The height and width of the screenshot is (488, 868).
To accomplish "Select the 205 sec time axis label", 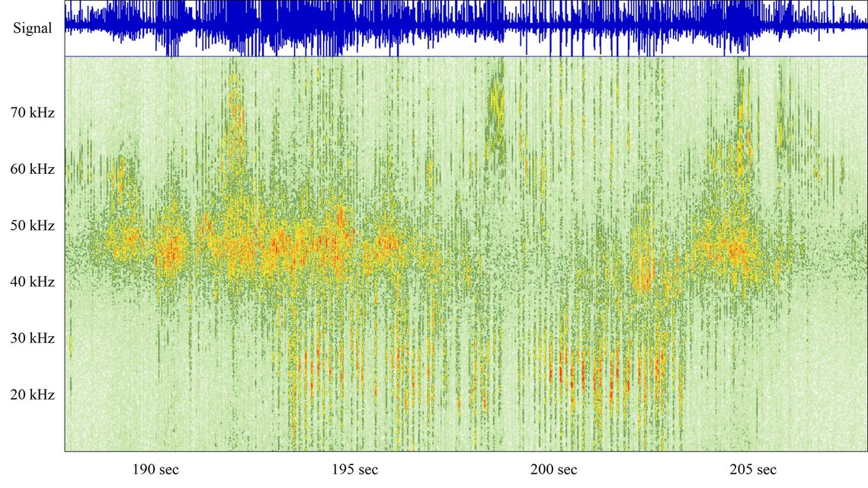I will (x=754, y=469).
